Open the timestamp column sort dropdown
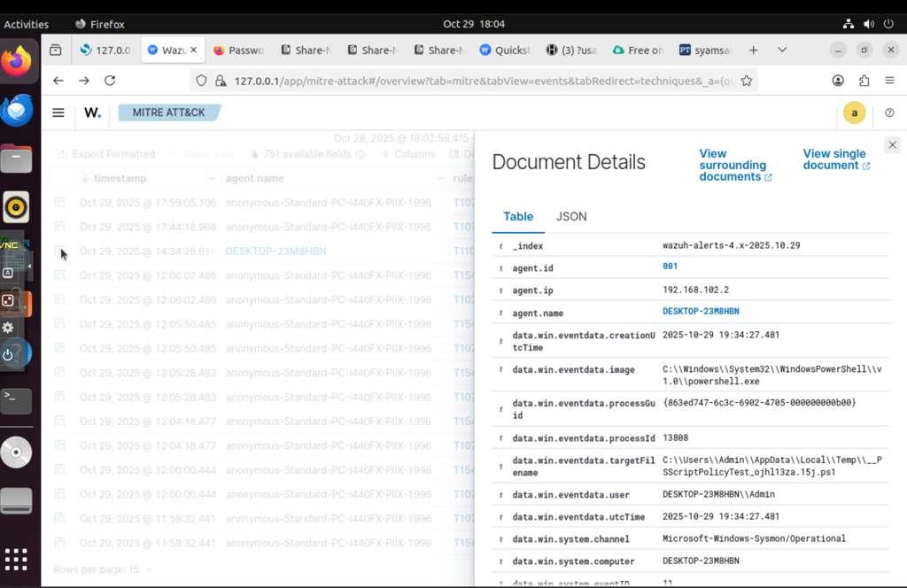Image resolution: width=907 pixels, height=588 pixels. pyautogui.click(x=211, y=178)
